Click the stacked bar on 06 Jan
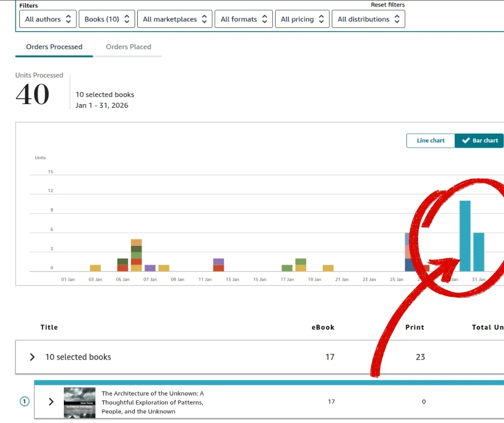504x423 pixels. point(136,256)
